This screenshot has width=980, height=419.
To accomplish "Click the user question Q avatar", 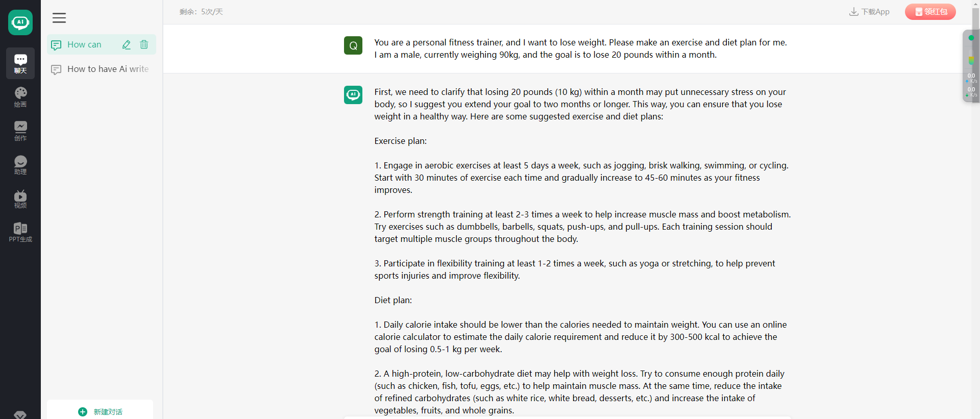I will pyautogui.click(x=353, y=45).
